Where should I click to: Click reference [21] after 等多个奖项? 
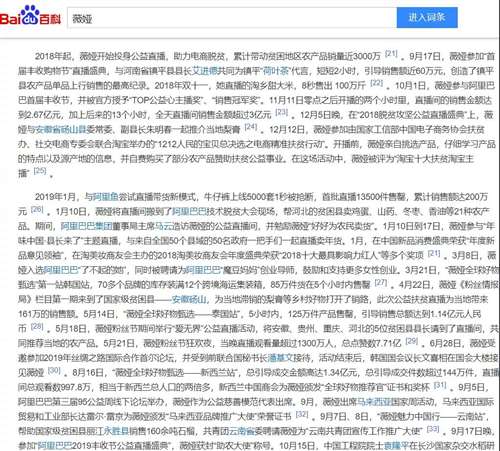pyautogui.click(x=434, y=253)
